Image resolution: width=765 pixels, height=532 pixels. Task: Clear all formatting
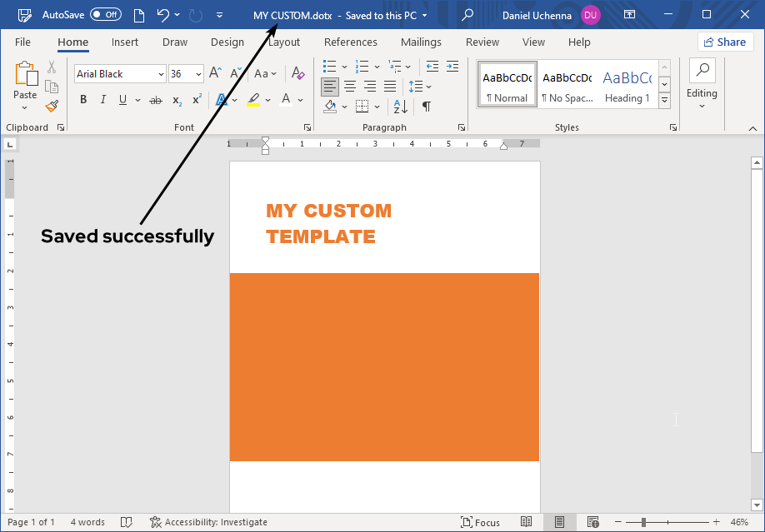(x=297, y=74)
